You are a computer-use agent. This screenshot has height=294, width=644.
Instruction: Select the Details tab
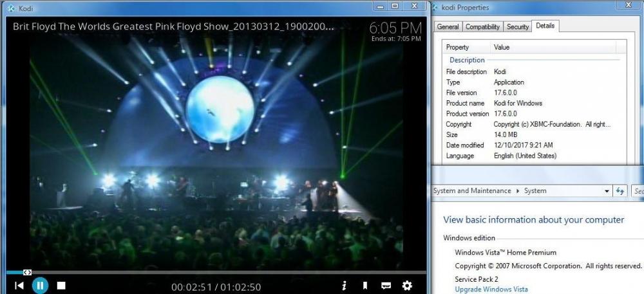[545, 26]
